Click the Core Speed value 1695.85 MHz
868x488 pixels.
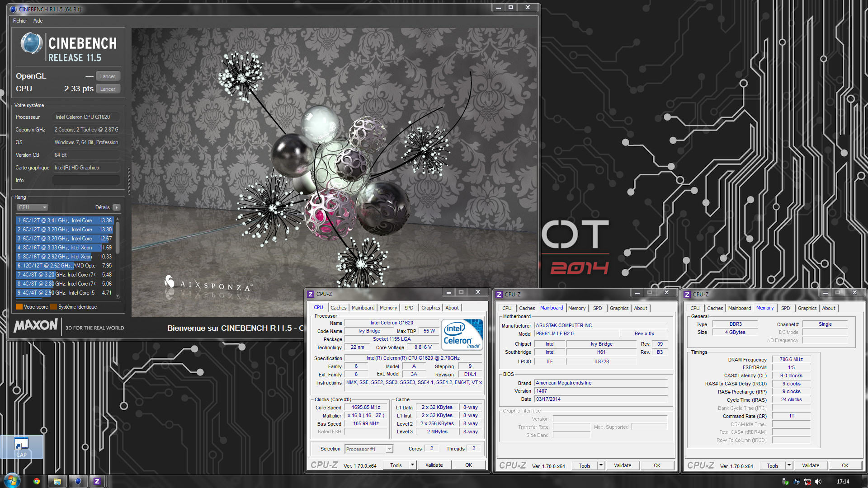coord(366,408)
